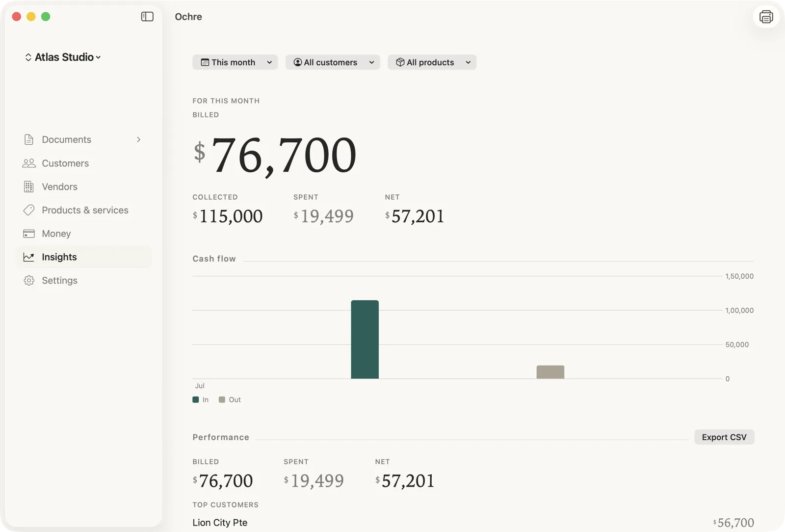The image size is (785, 532).
Task: Click the green In legend swatch
Action: pos(196,399)
